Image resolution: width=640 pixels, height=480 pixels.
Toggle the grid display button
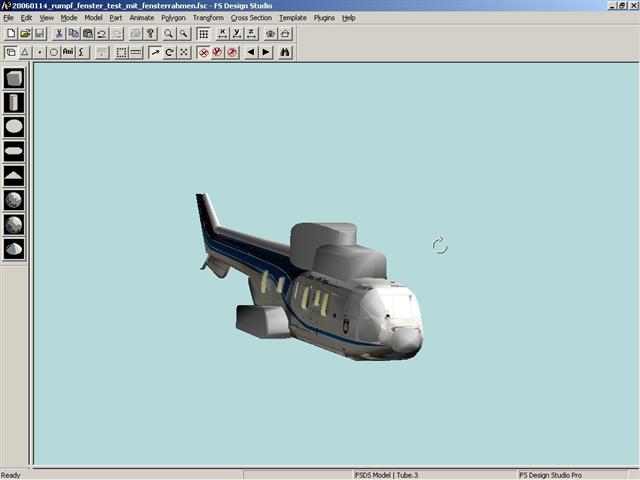(203, 34)
